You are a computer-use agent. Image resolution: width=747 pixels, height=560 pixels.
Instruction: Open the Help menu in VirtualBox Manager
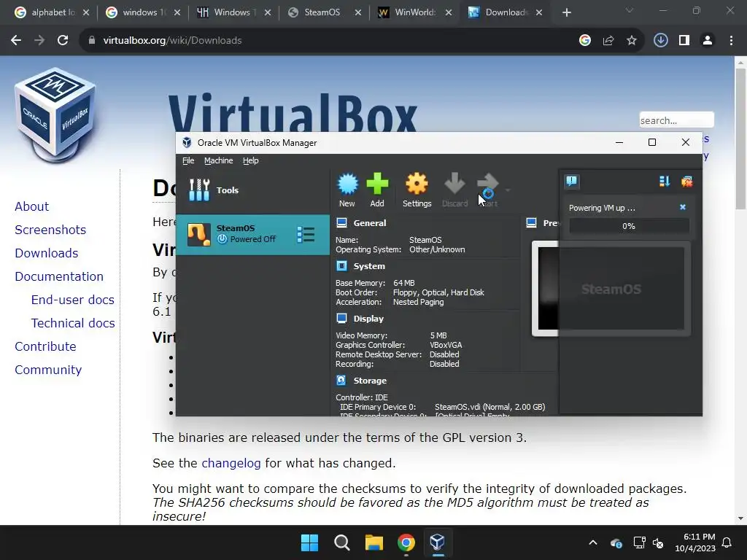point(251,160)
